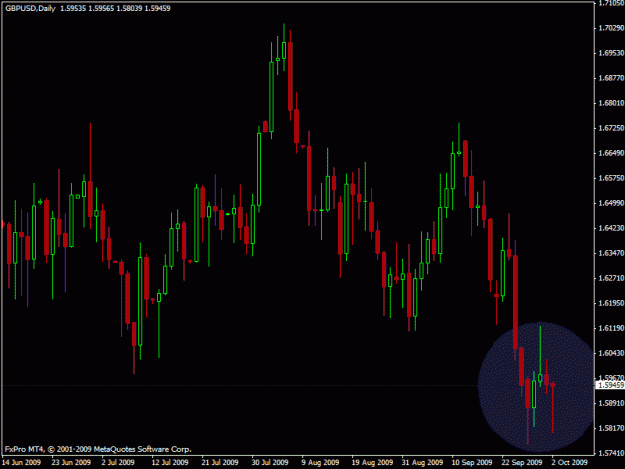Screen dimensions: 625x469
Task: Select price level 1.67250 on scale
Action: coord(611,128)
